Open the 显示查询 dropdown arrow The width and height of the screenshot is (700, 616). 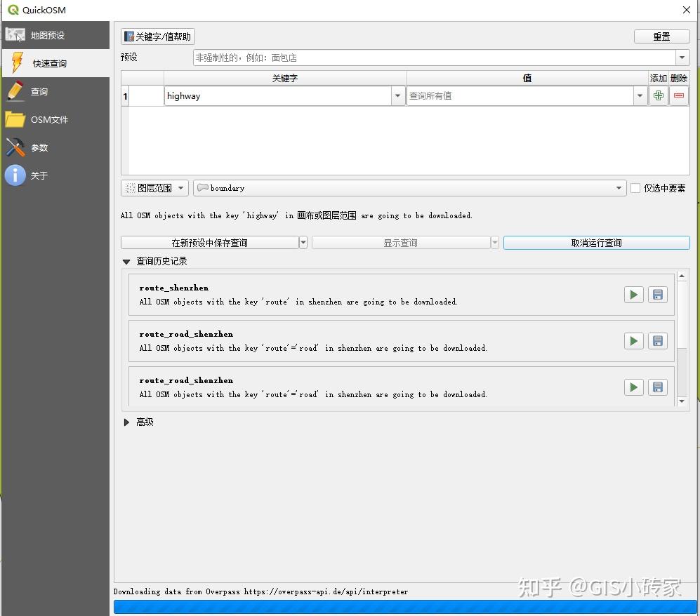coord(495,243)
